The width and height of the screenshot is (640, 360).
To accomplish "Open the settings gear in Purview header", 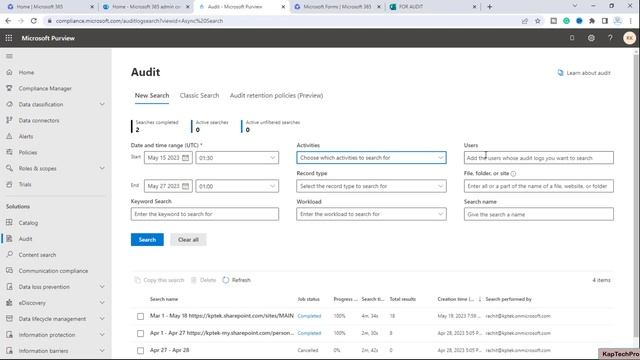I will click(x=591, y=38).
